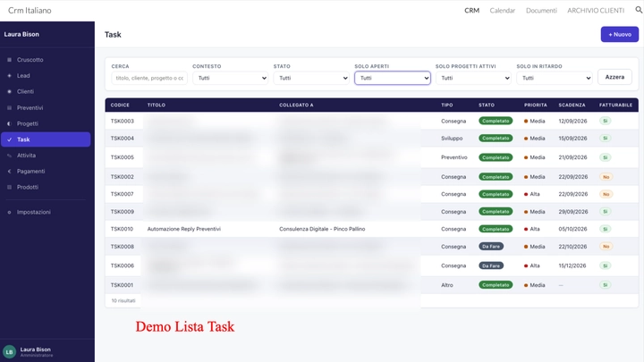Open the ARCHIVIO CLIENTI top menu
Screen dimensions: 644x362
coord(596,10)
